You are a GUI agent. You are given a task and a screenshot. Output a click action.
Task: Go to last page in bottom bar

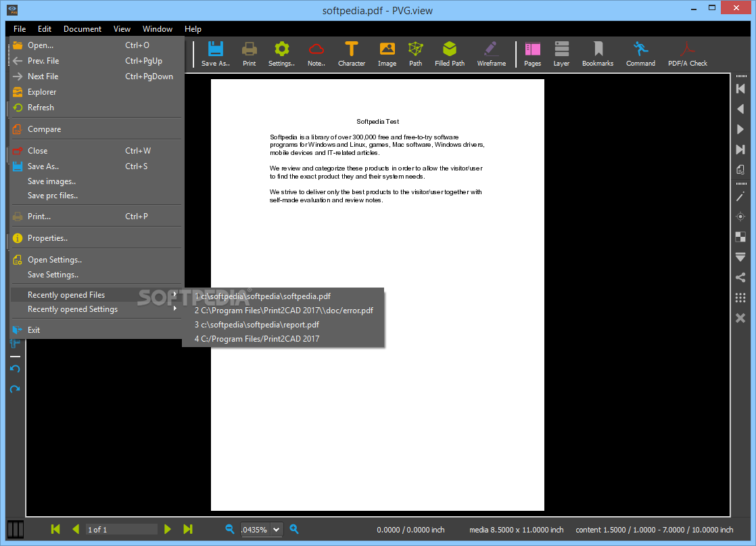tap(188, 529)
